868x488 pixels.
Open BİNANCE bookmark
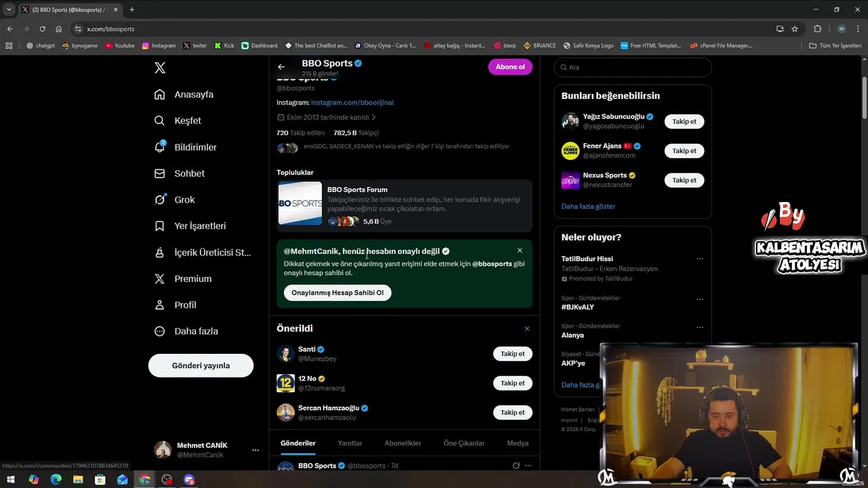[539, 45]
